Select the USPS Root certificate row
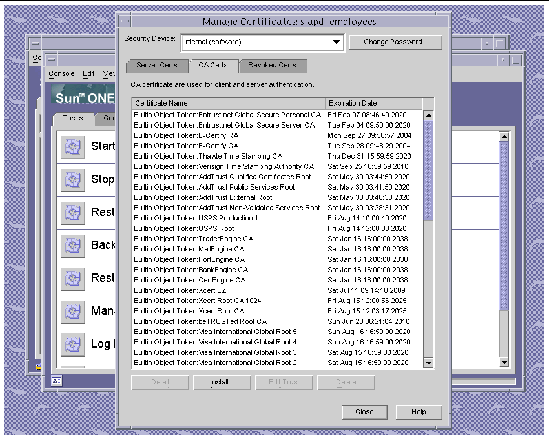Screen dimensions: 549x440 277,229
